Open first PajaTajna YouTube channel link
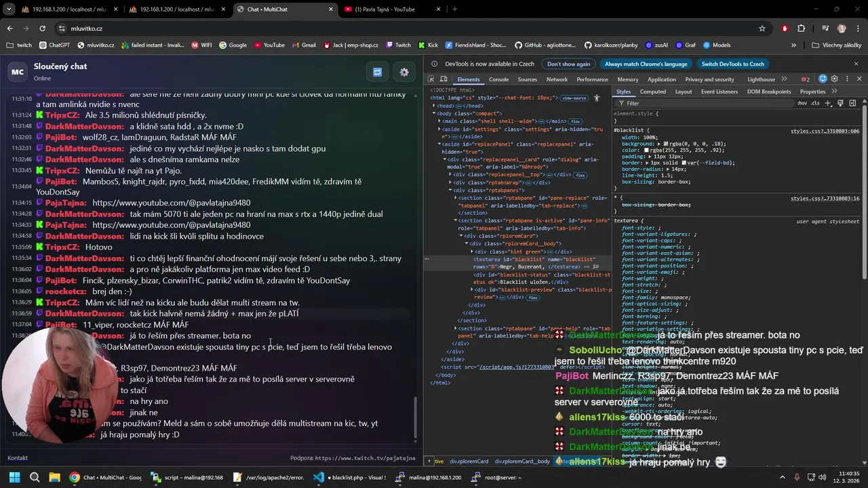The image size is (868, 488). 171,203
